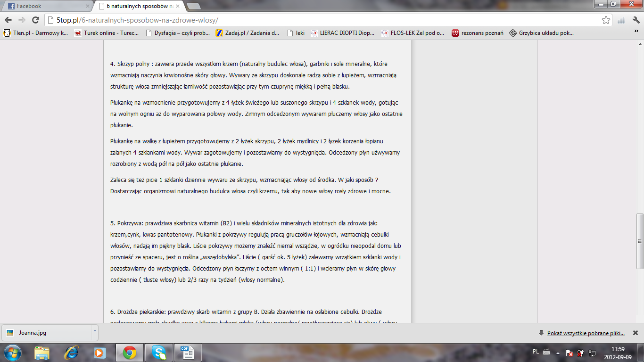The height and width of the screenshot is (362, 644).
Task: Open the Dysfagia bookmark
Action: pyautogui.click(x=178, y=33)
